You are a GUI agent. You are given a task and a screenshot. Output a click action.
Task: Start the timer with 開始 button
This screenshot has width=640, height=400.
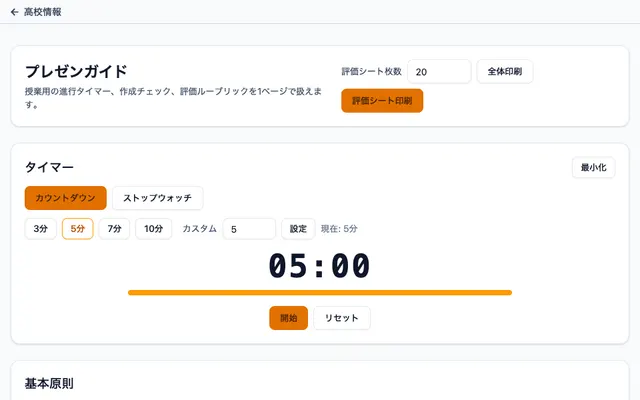[x=289, y=318]
